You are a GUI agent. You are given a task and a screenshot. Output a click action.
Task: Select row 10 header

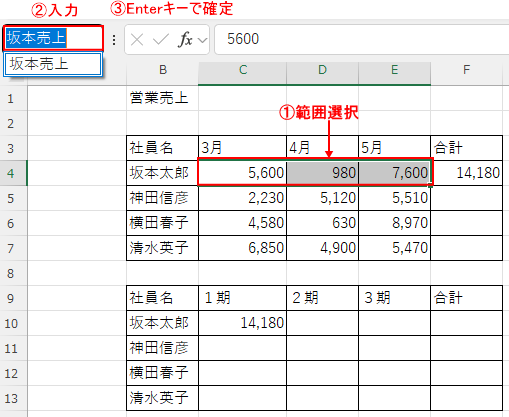[x=13, y=323]
